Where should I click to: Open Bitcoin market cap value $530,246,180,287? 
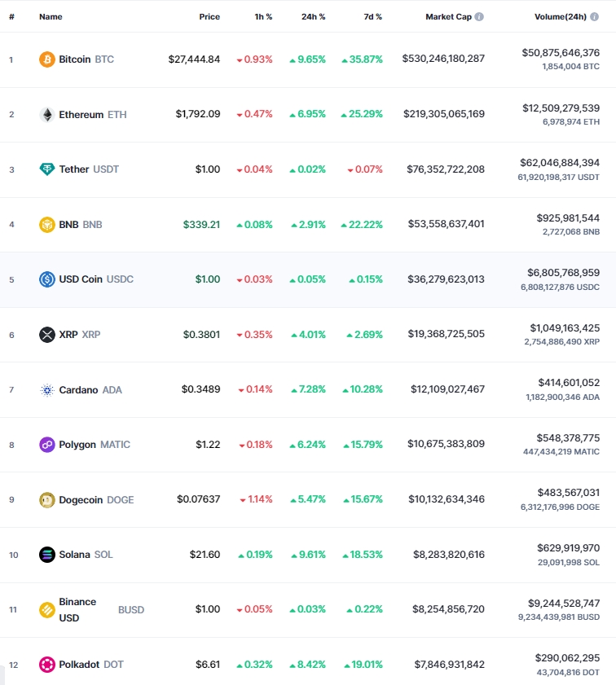(443, 59)
